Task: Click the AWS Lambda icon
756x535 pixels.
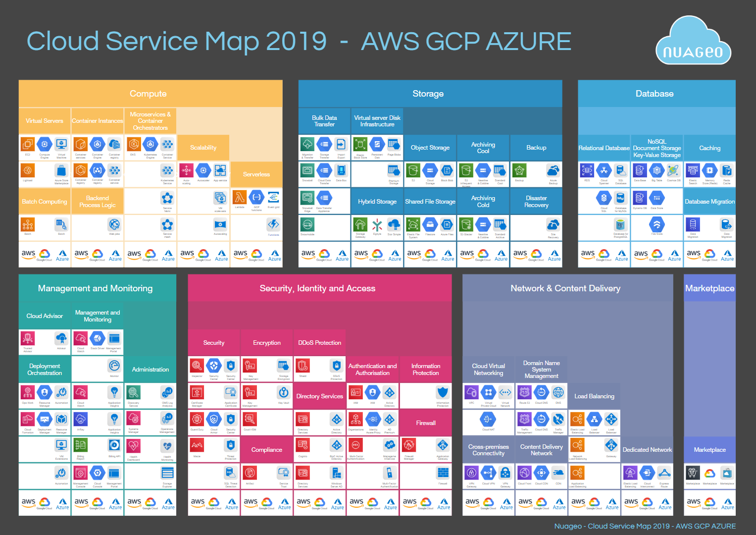Action: (240, 198)
